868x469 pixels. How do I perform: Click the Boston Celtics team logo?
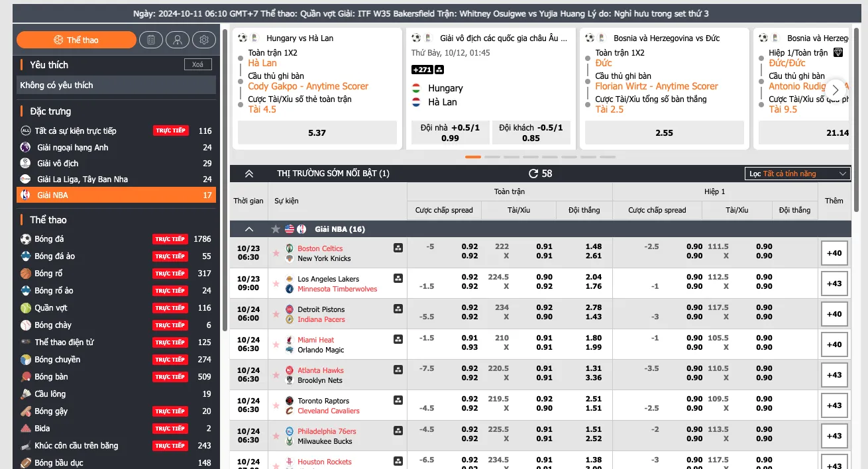point(290,248)
